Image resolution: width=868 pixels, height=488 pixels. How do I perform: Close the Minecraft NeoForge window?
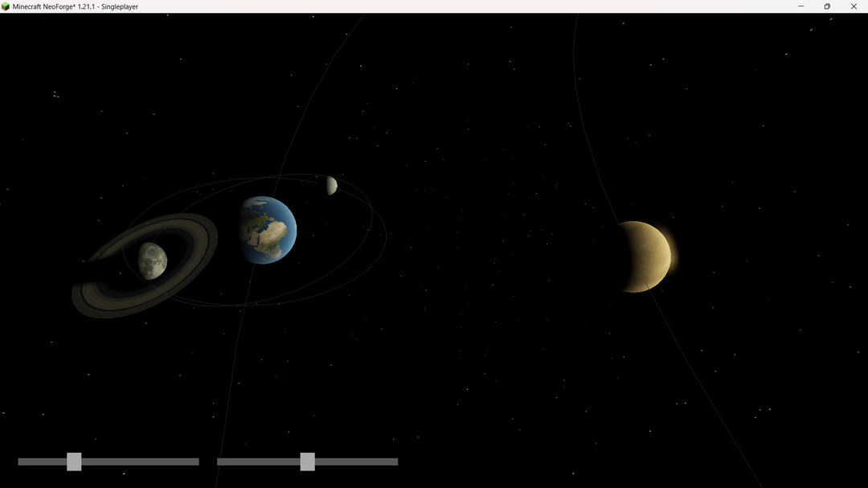click(x=854, y=6)
